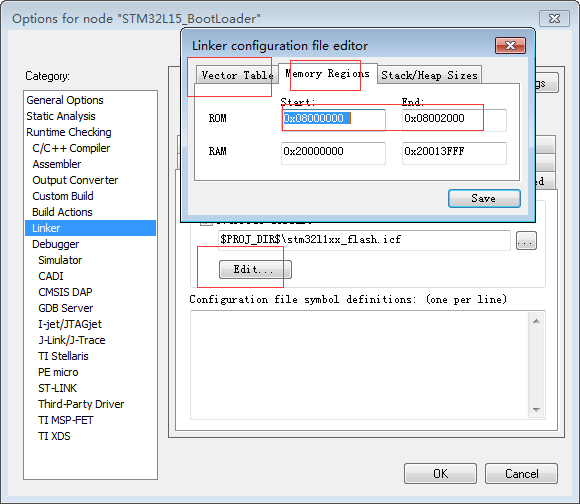Click the symbol definitions scroll up arrow
The image size is (580, 504).
(x=536, y=321)
